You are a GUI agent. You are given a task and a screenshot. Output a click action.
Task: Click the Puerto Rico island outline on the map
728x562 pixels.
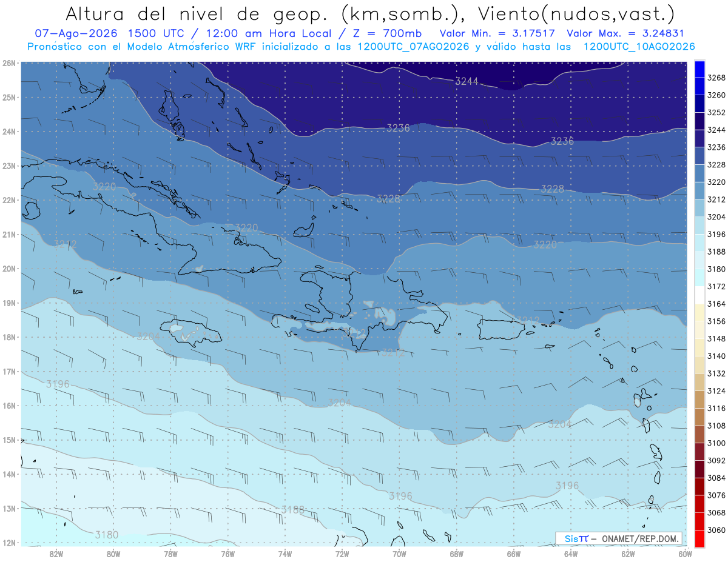[501, 329]
